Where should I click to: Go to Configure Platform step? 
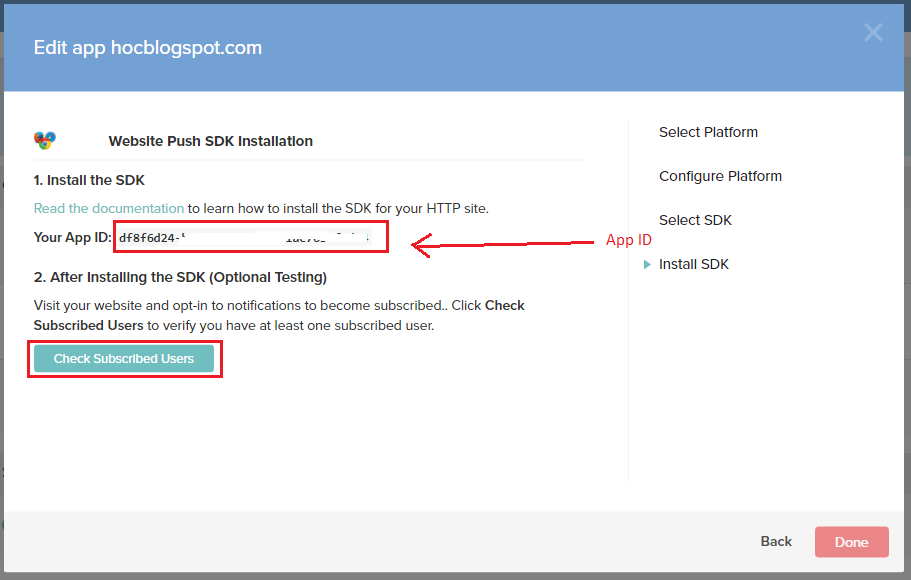(720, 176)
